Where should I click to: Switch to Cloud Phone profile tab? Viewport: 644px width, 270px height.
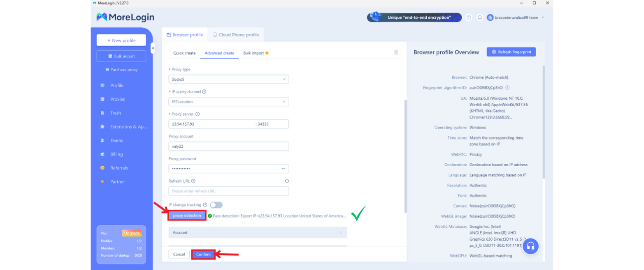(236, 35)
